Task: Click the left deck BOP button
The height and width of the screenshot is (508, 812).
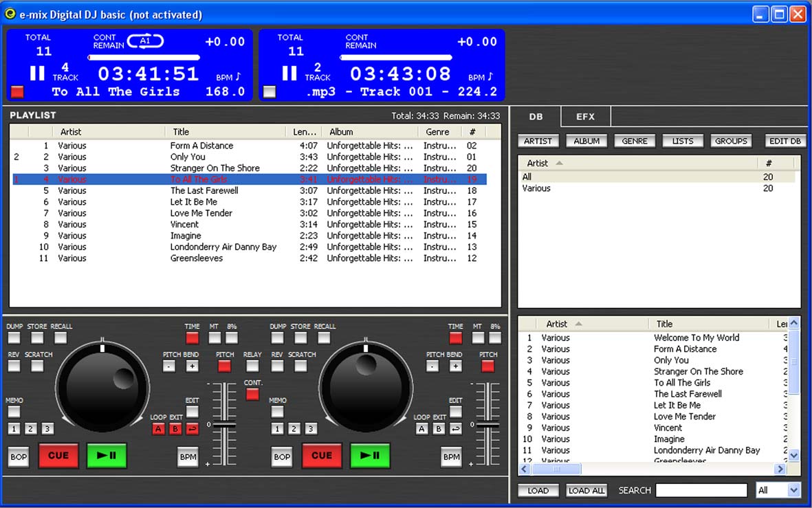Action: (x=19, y=456)
